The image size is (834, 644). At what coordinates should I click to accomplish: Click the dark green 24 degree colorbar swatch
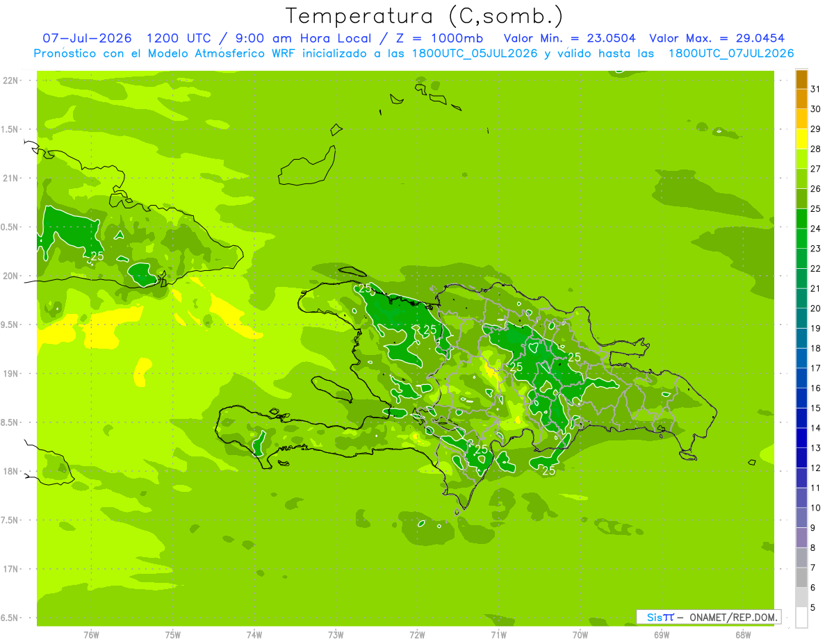coord(801,218)
